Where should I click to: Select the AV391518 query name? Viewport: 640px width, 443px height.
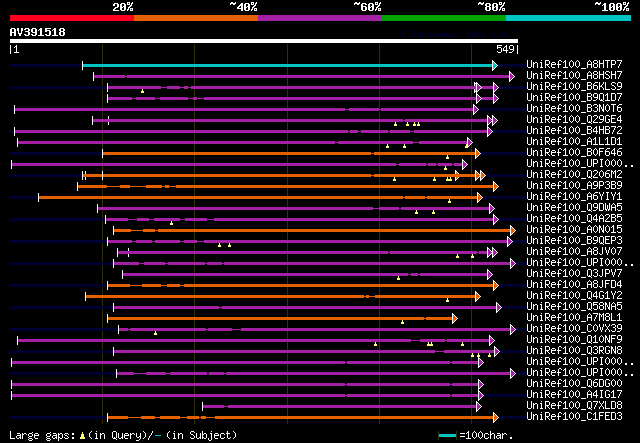tap(38, 32)
